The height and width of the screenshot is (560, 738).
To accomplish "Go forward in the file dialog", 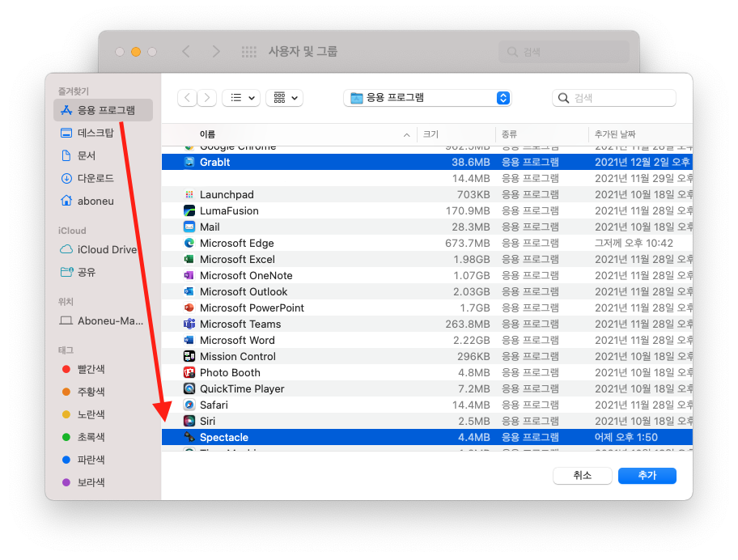I will coord(207,98).
